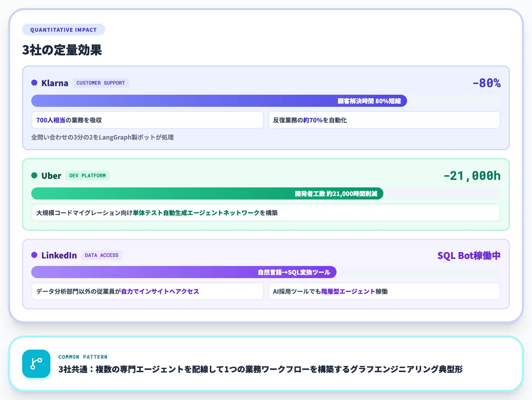Click the LinkedIn 自然言語→SQL変換ツール bar

(x=184, y=272)
